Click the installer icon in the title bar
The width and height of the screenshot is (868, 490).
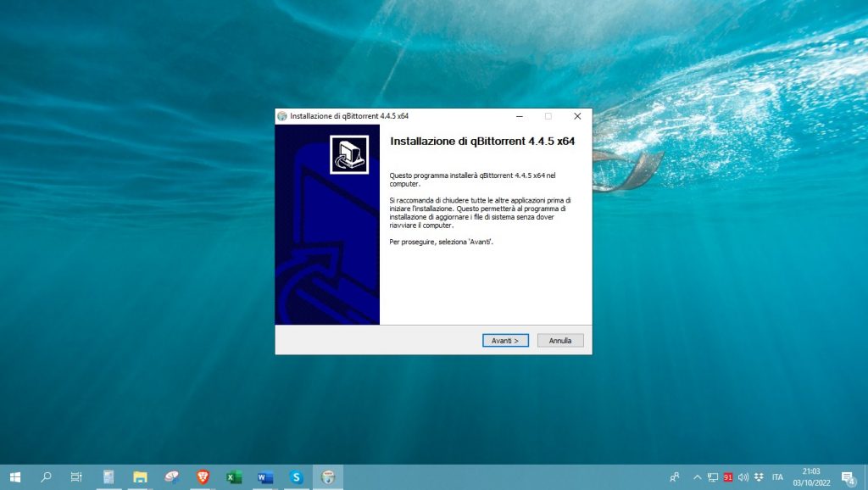(282, 116)
